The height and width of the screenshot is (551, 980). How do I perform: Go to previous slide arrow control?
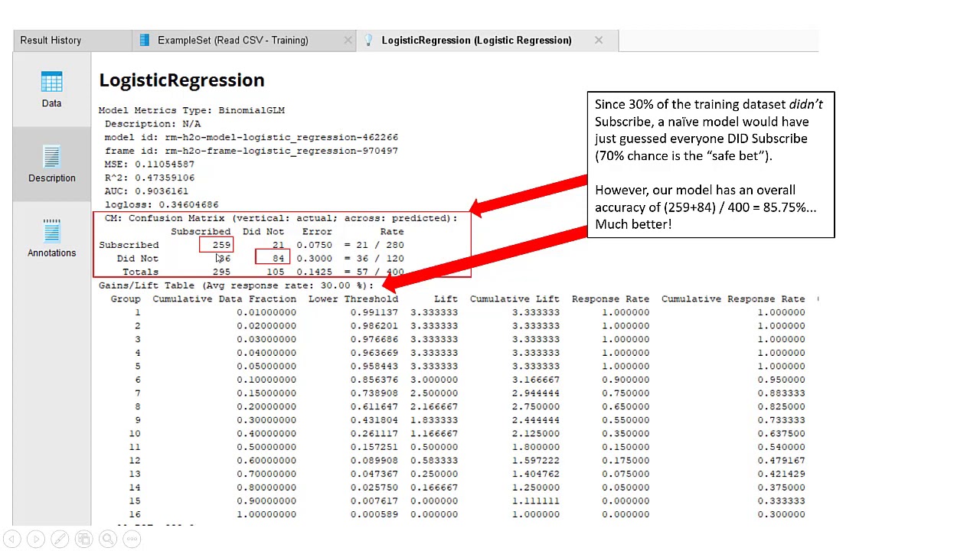[12, 540]
